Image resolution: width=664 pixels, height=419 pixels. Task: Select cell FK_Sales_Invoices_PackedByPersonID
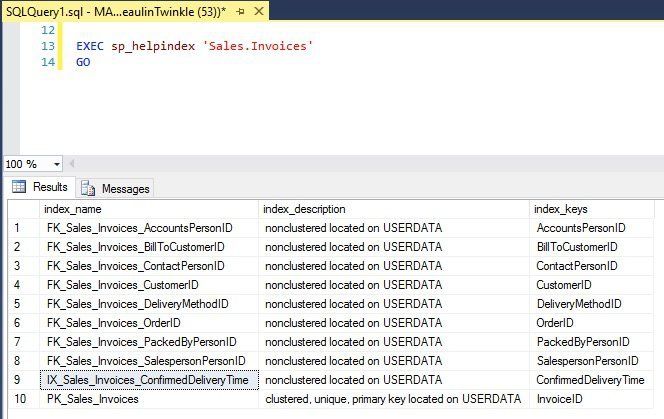click(149, 342)
